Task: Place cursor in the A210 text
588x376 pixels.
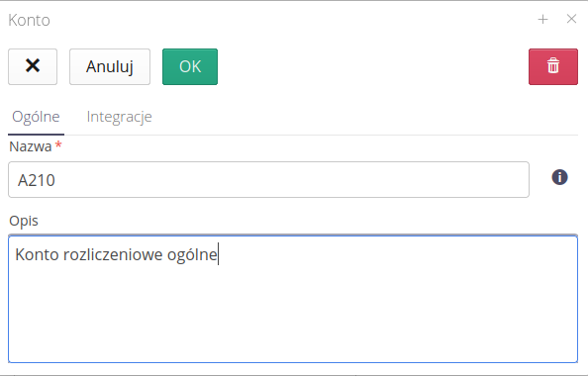Action: tap(37, 180)
